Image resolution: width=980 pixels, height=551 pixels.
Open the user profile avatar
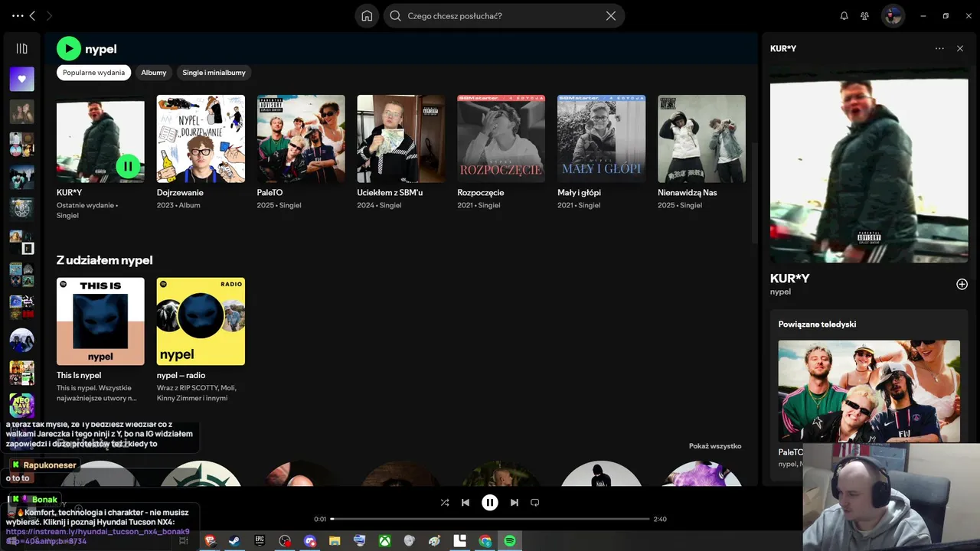pyautogui.click(x=893, y=16)
